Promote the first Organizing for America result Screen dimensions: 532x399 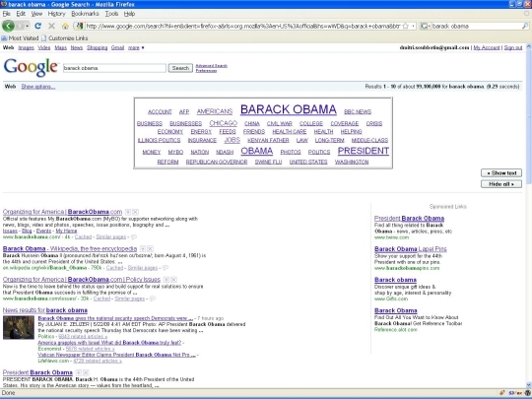pos(128,212)
